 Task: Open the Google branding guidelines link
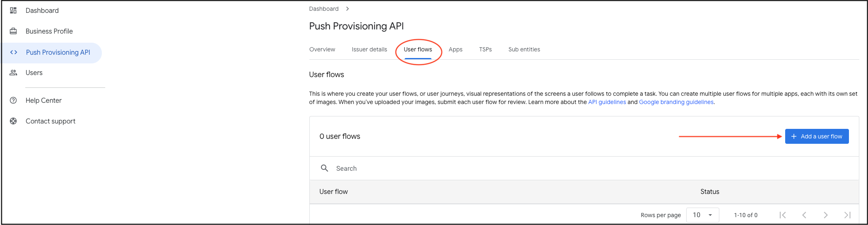pyautogui.click(x=676, y=102)
